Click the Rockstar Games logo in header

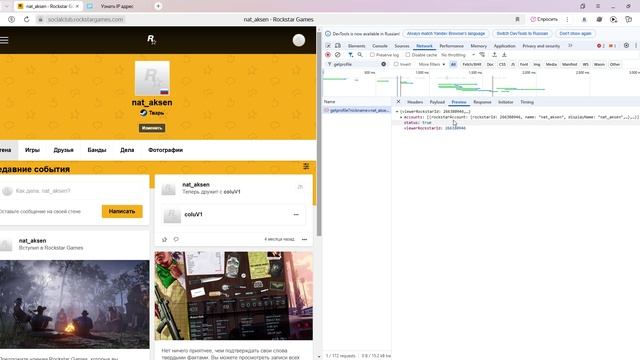click(151, 39)
